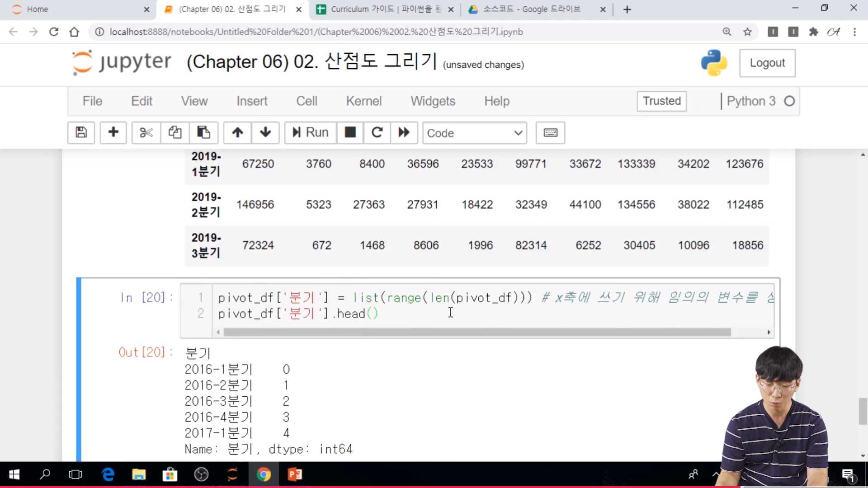This screenshot has width=868, height=488.
Task: Save notebook with the floppy disk icon
Action: [81, 132]
